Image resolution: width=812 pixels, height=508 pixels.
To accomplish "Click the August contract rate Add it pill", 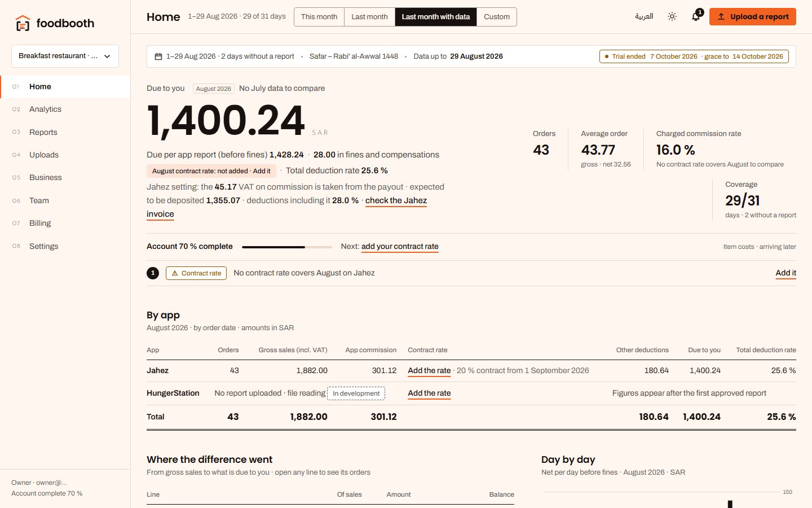I will point(211,171).
